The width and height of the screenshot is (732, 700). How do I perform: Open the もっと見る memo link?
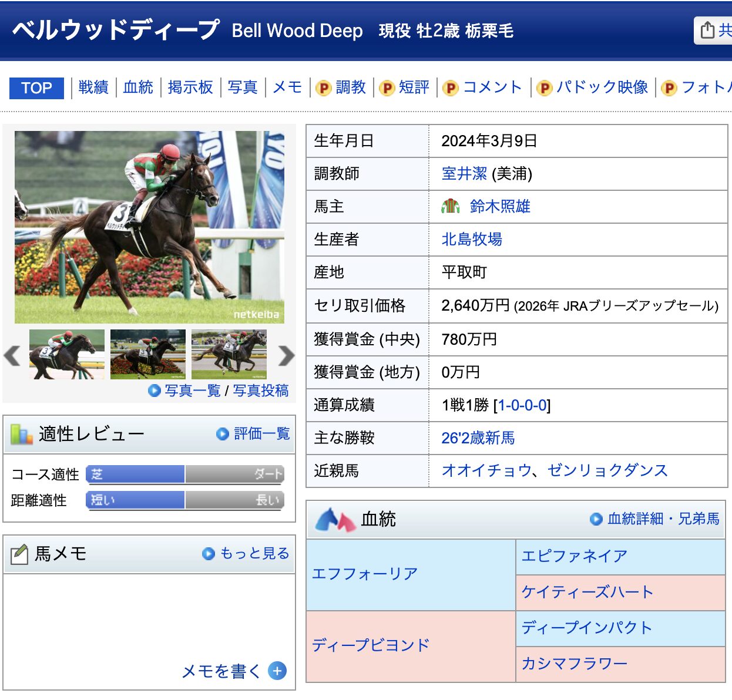click(x=254, y=553)
